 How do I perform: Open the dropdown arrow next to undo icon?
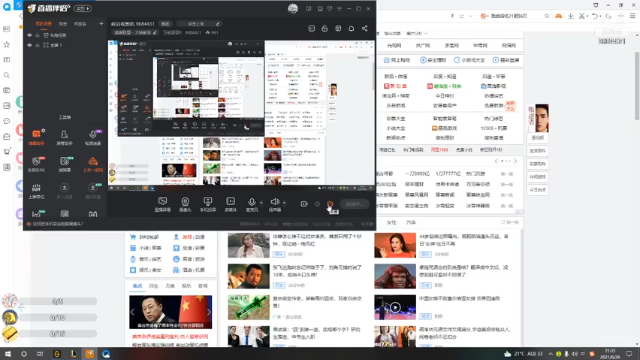[600, 16]
